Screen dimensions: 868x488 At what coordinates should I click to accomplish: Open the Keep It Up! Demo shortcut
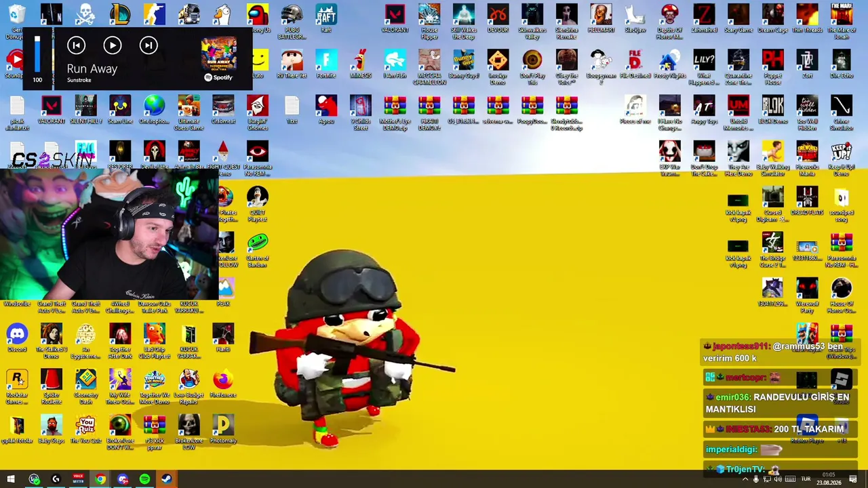click(842, 159)
